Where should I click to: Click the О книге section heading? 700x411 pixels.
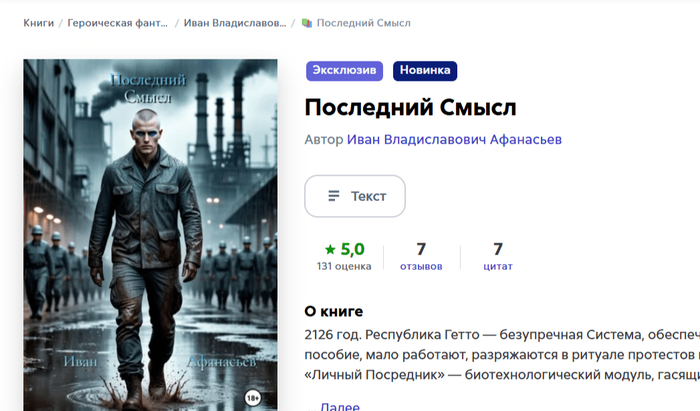pyautogui.click(x=333, y=311)
